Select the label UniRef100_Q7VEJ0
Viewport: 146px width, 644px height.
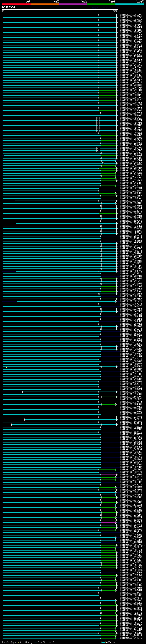(131, 532)
